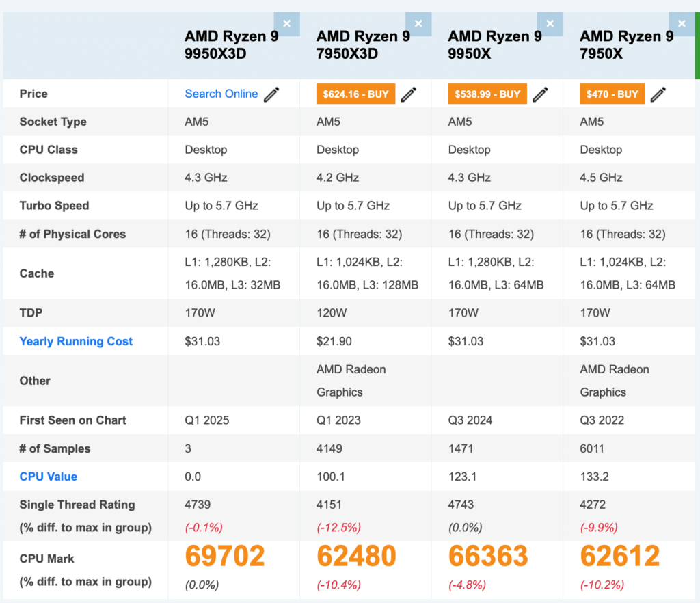Click the L3: 32MB cache cell
The width and height of the screenshot is (700, 603).
(232, 273)
